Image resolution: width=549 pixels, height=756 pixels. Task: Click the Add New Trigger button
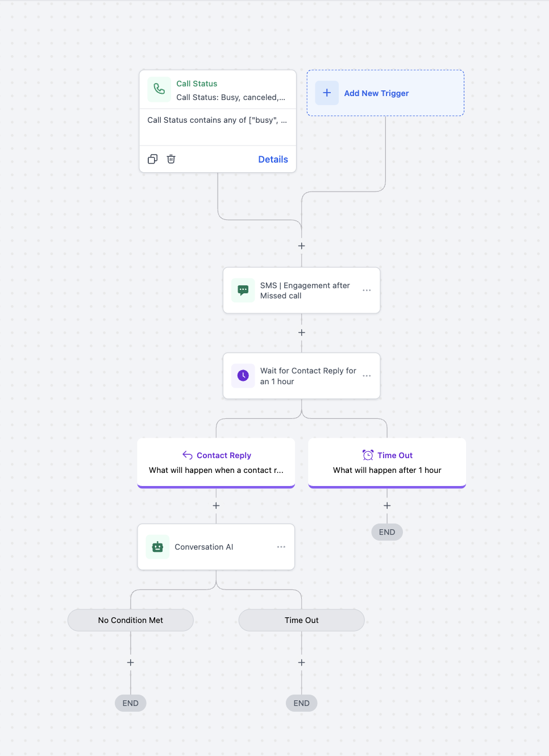[x=385, y=93]
